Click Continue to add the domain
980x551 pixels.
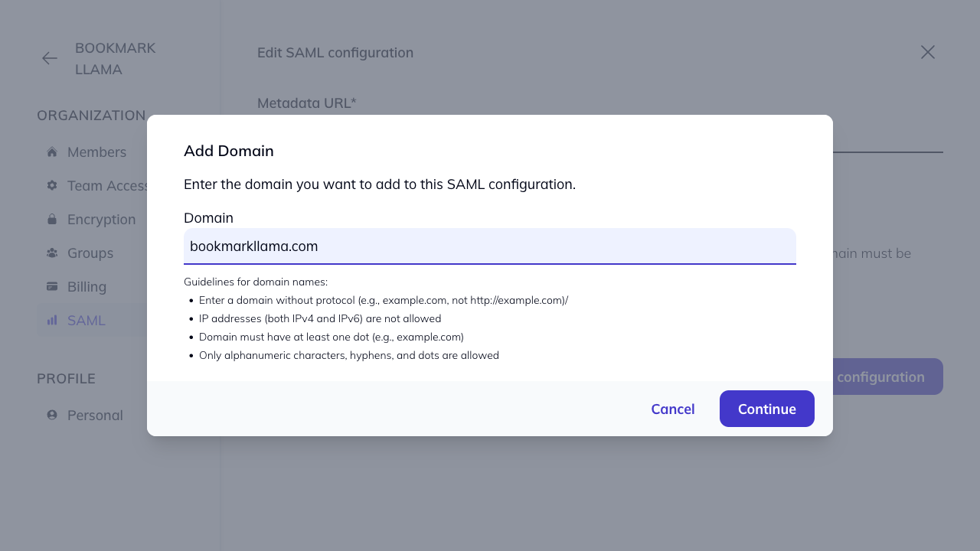pos(766,409)
